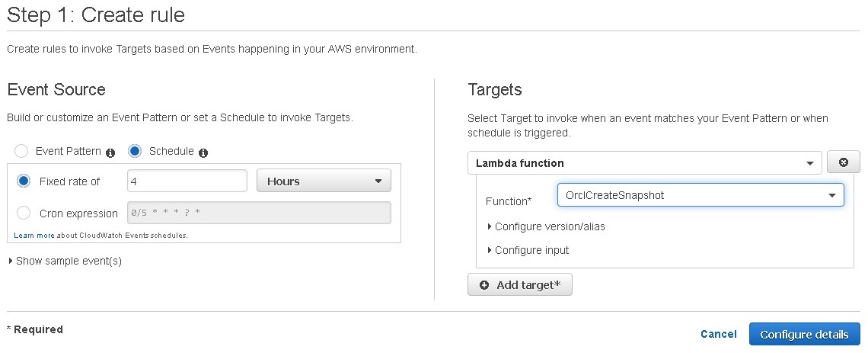
Task: Choose the Fixed rate of option
Action: click(x=24, y=181)
